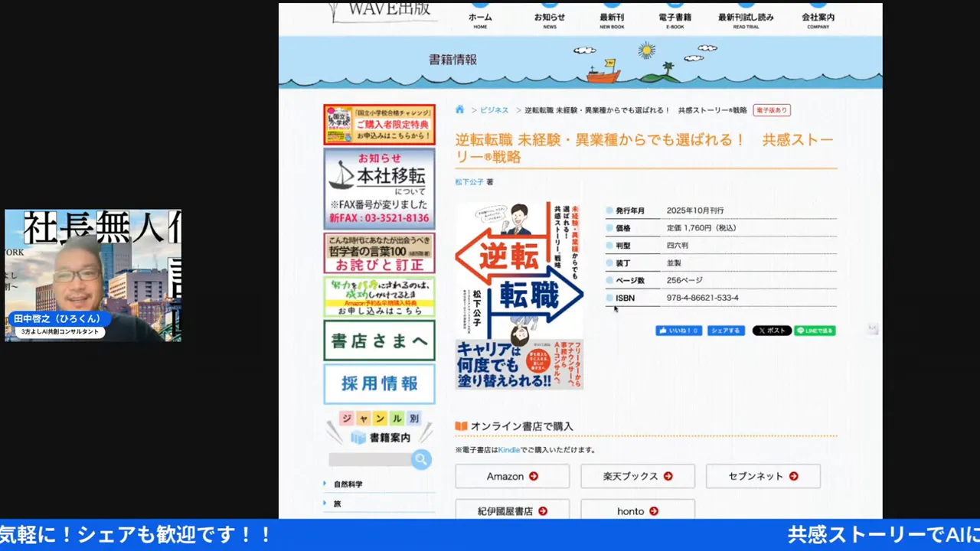980x551 pixels.
Task: Click the 逆転転職 book cover image
Action: 519,296
